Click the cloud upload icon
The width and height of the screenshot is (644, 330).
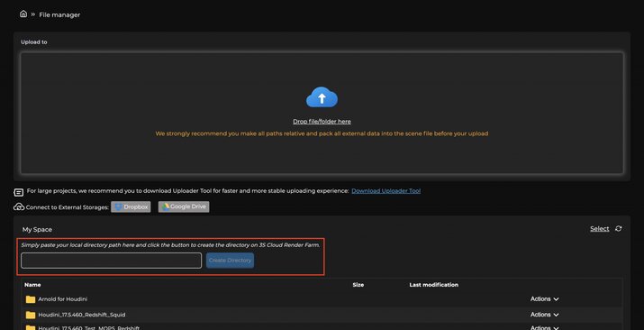tap(322, 97)
